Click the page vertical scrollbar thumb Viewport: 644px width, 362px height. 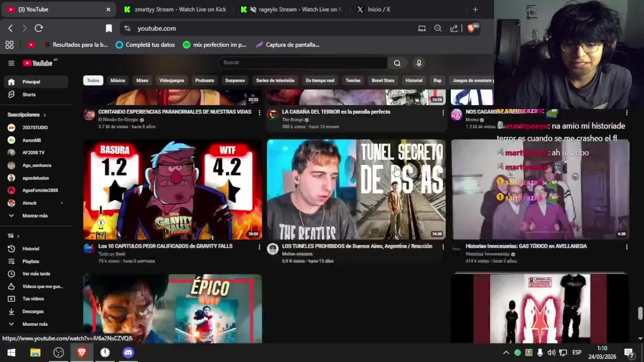(640, 313)
